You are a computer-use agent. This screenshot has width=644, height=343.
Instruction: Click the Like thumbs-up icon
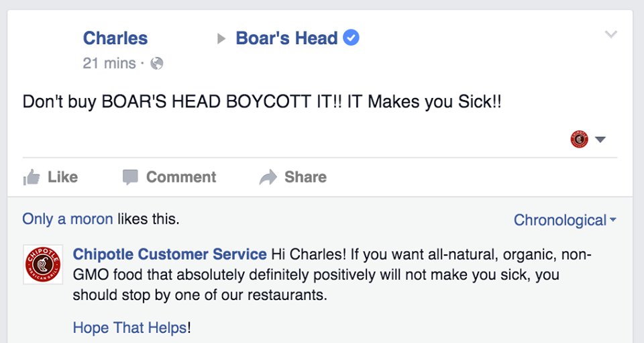click(x=32, y=177)
